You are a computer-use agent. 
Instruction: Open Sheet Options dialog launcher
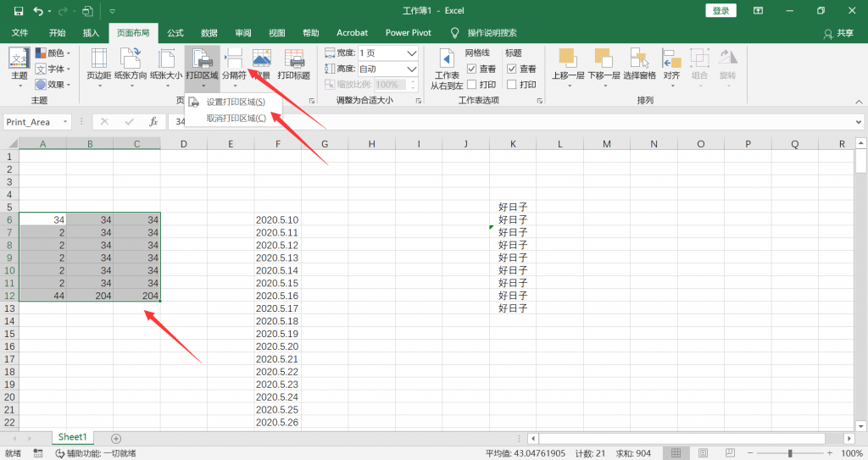pyautogui.click(x=540, y=101)
